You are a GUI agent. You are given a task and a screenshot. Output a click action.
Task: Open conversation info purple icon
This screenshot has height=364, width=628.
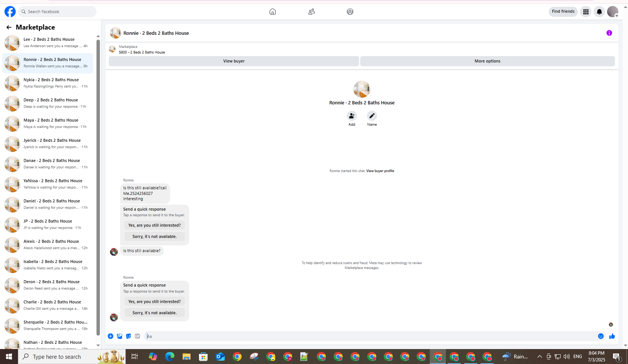point(609,33)
